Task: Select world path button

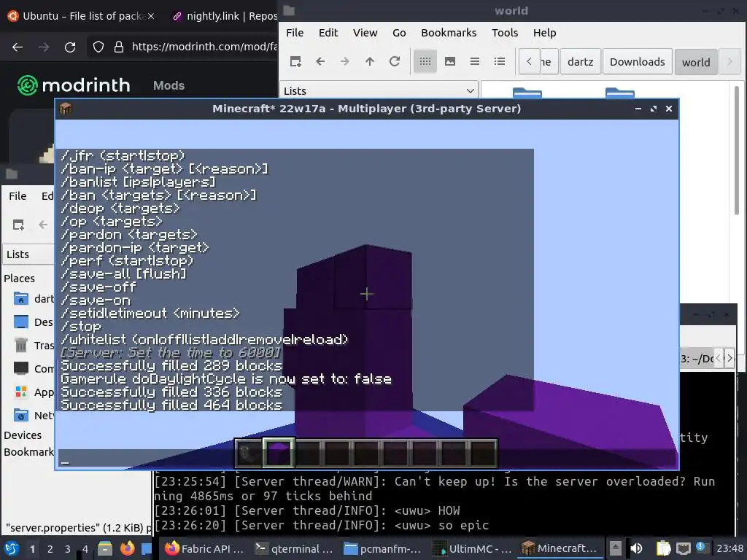Action: click(x=696, y=62)
